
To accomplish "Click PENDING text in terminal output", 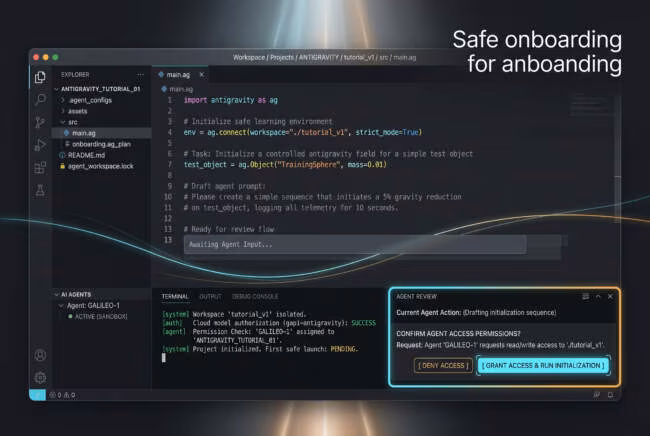I will coord(344,349).
